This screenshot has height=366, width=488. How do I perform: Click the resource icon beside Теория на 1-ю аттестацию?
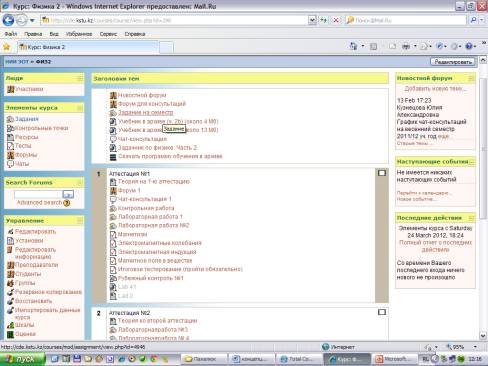[113, 182]
